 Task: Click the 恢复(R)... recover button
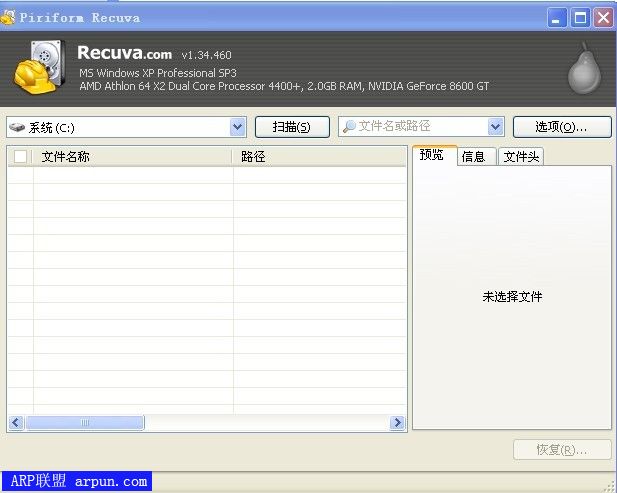pyautogui.click(x=562, y=450)
